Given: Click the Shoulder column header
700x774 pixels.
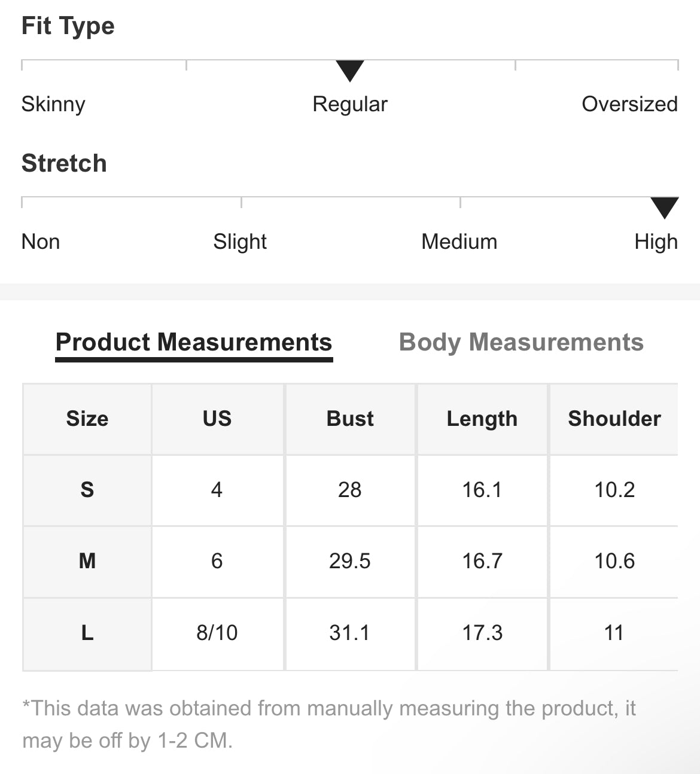Looking at the screenshot, I should [614, 419].
